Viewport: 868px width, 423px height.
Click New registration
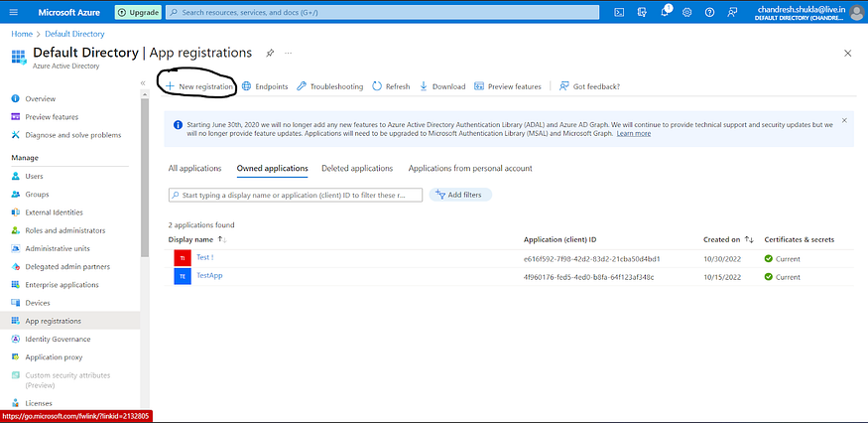point(199,86)
